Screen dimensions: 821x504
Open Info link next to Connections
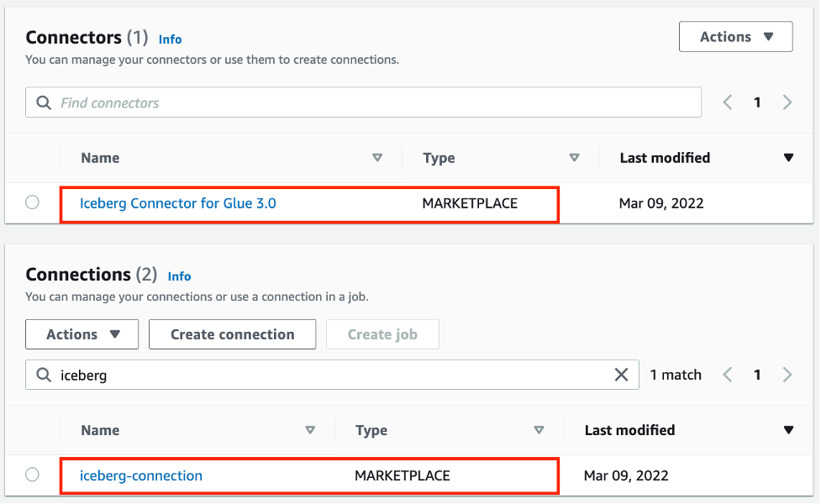tap(179, 276)
